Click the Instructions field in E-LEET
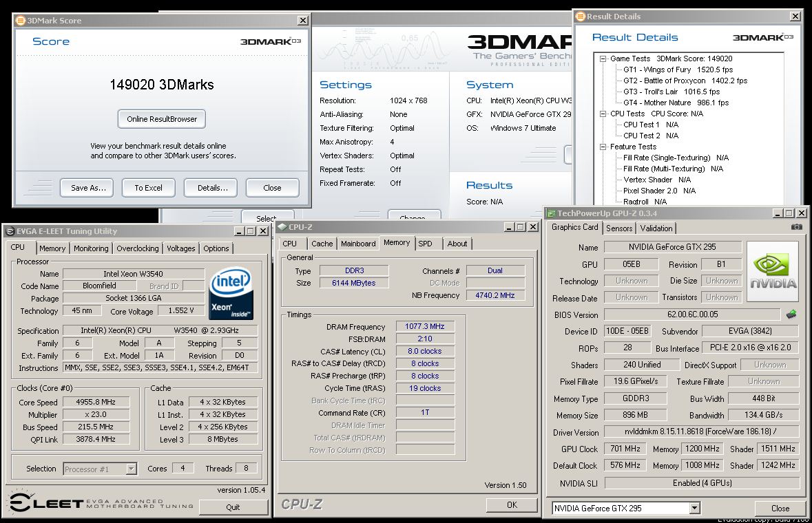 coord(160,367)
